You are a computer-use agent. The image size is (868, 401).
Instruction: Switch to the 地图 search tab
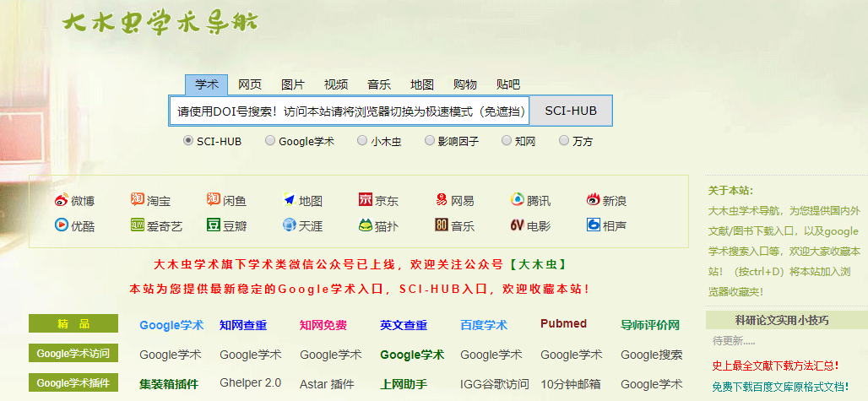click(x=422, y=84)
